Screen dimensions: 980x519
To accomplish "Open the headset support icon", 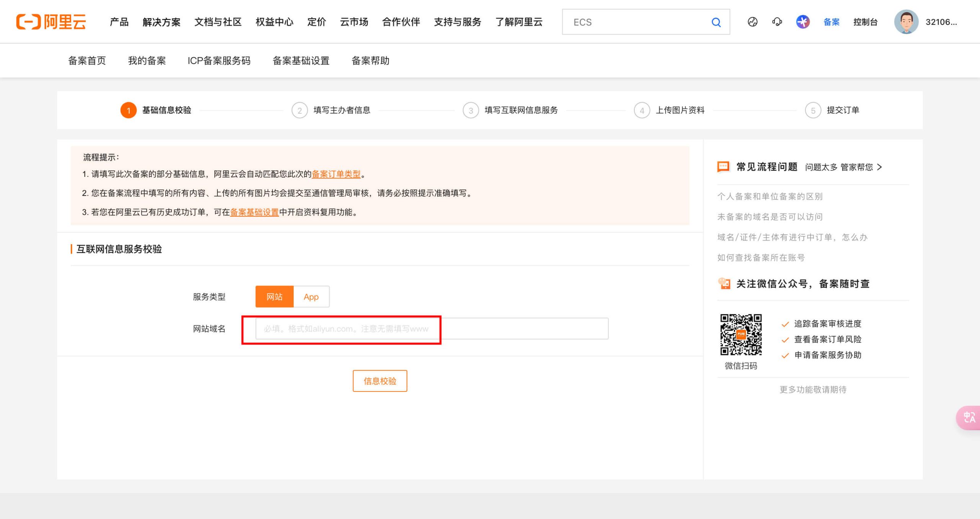I will [777, 22].
